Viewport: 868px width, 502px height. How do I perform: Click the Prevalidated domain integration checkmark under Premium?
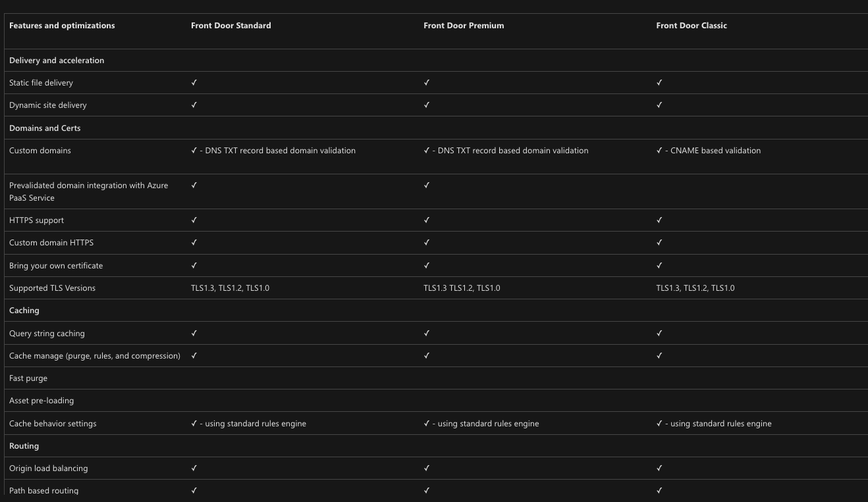click(427, 186)
